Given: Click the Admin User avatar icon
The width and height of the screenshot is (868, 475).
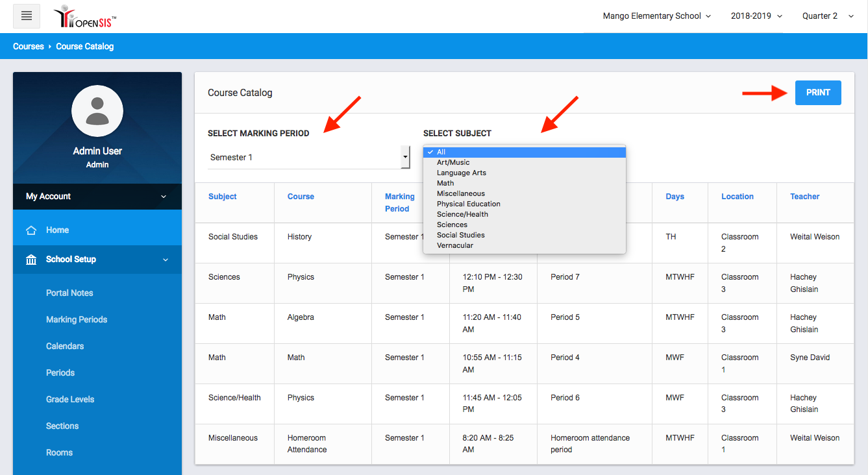Looking at the screenshot, I should click(97, 111).
